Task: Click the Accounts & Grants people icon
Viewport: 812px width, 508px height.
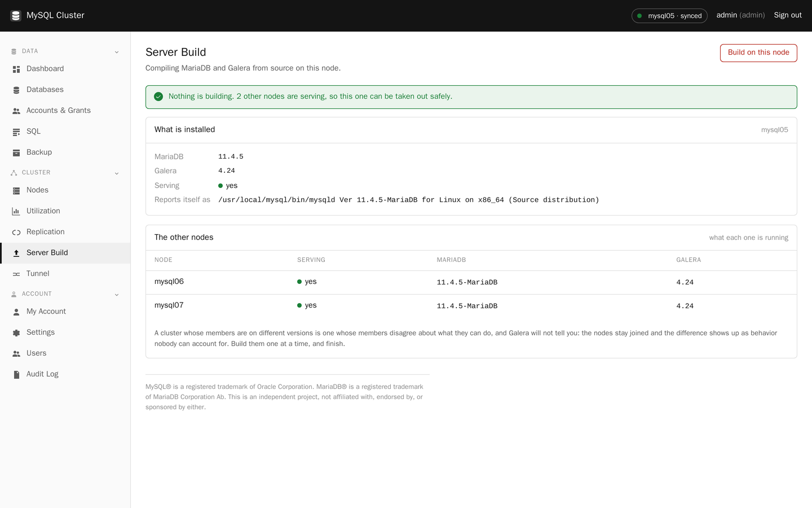Action: point(16,111)
